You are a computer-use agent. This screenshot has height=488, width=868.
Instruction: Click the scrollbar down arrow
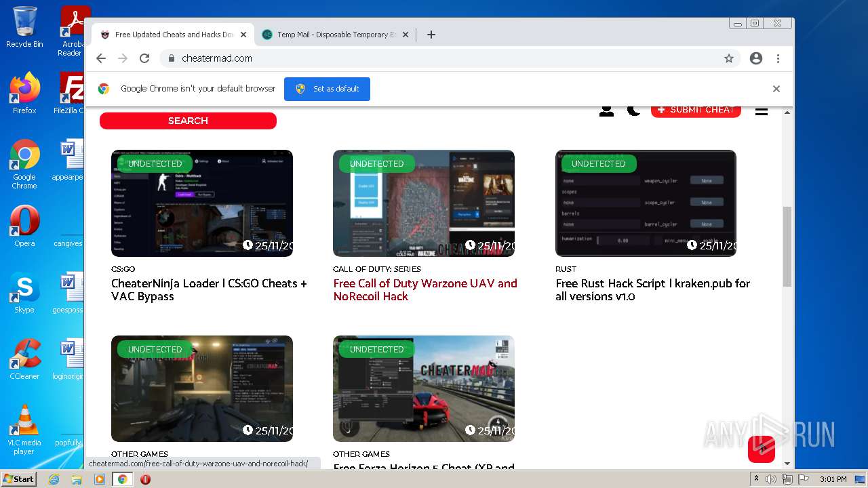787,464
